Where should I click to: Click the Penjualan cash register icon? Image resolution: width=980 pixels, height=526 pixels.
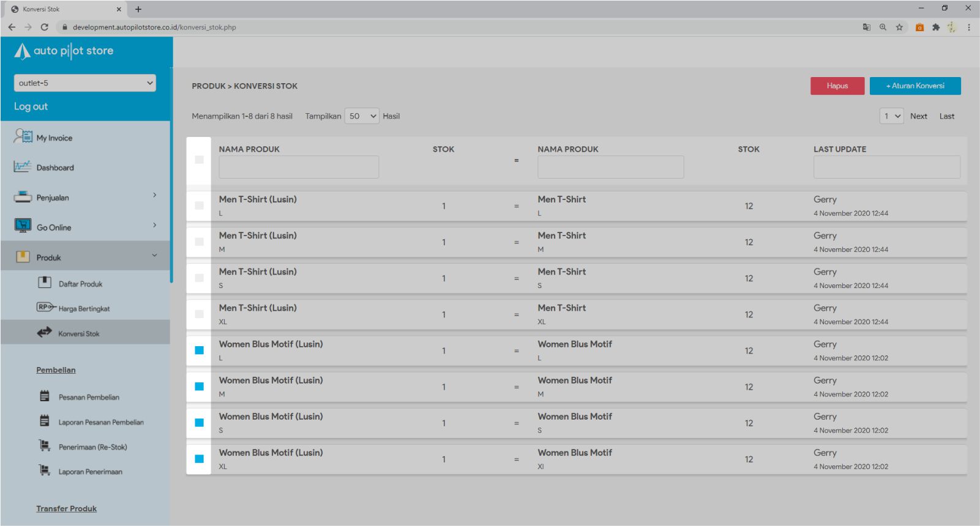tap(23, 197)
